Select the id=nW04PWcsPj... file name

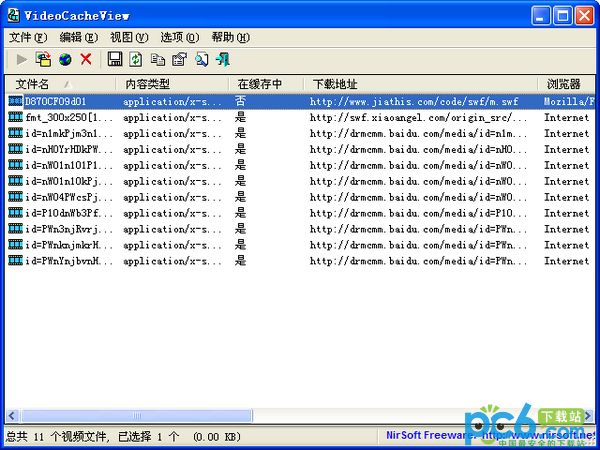click(x=69, y=197)
